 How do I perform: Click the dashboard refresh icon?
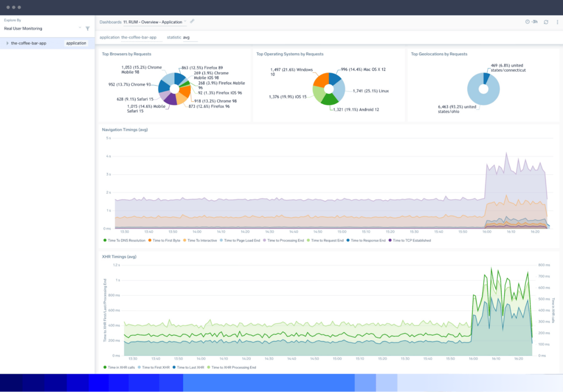click(545, 22)
